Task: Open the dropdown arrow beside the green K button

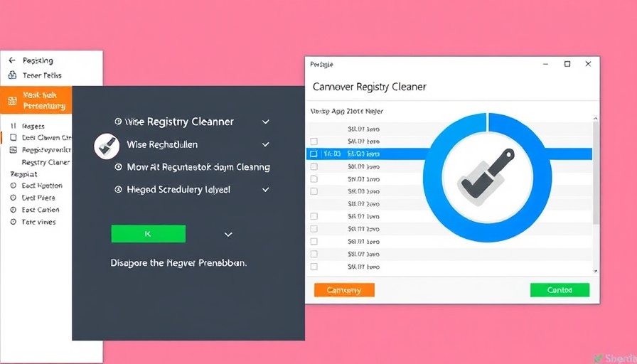Action: 228,235
